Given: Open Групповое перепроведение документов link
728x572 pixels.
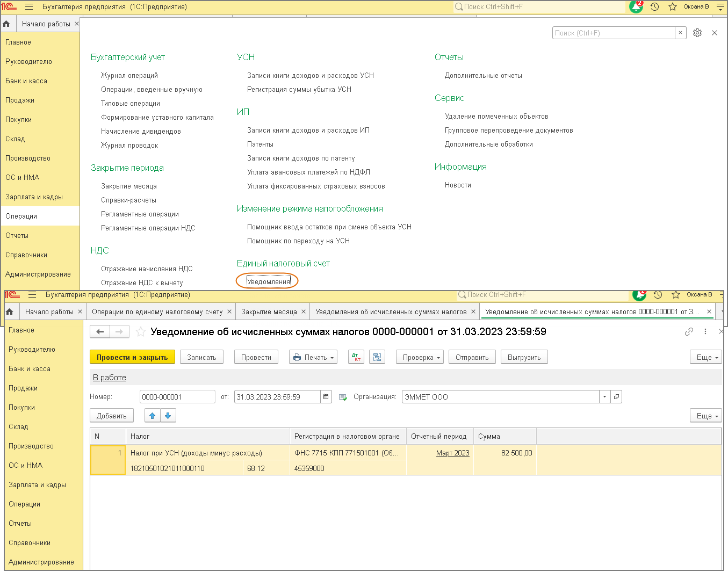Looking at the screenshot, I should (x=509, y=130).
